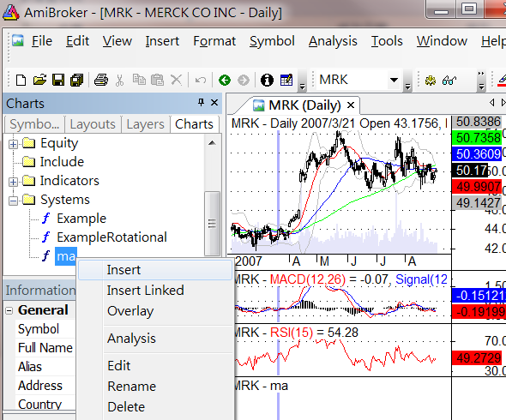Open the Tools menu

(387, 41)
